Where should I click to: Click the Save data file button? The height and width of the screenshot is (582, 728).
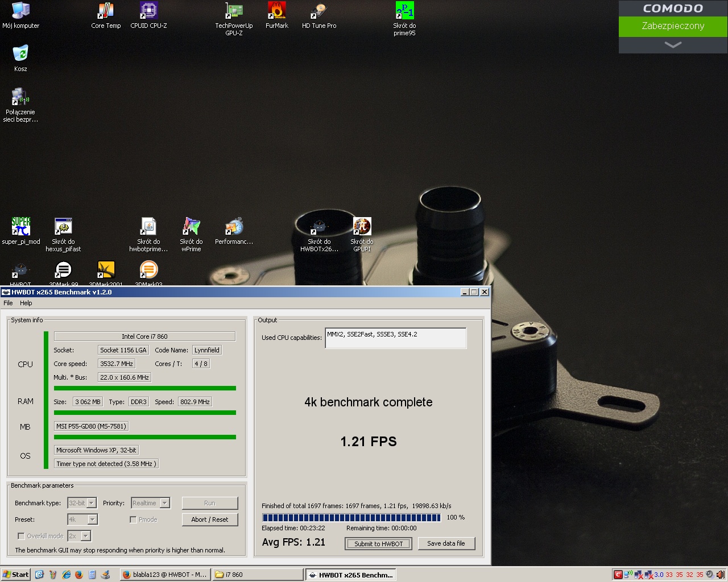pyautogui.click(x=446, y=543)
